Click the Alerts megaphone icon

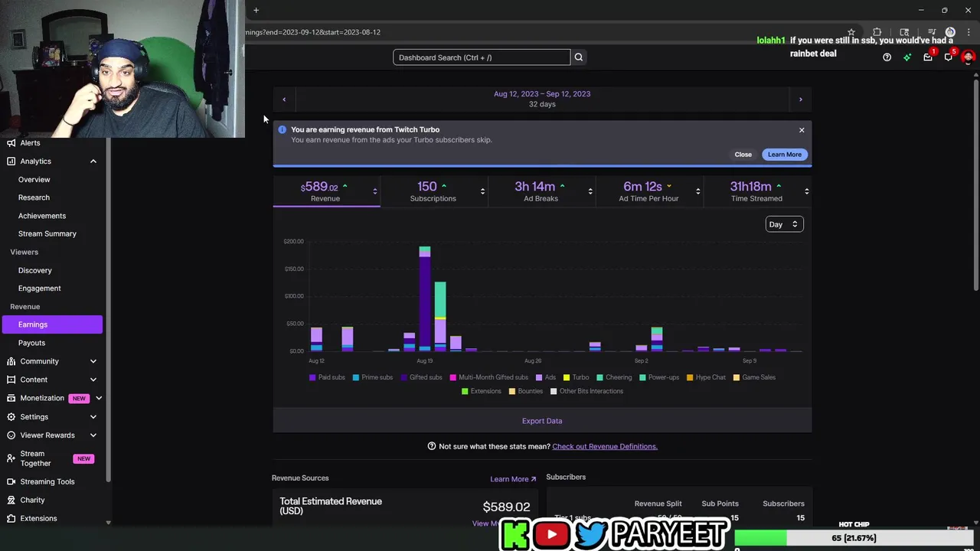pyautogui.click(x=11, y=143)
